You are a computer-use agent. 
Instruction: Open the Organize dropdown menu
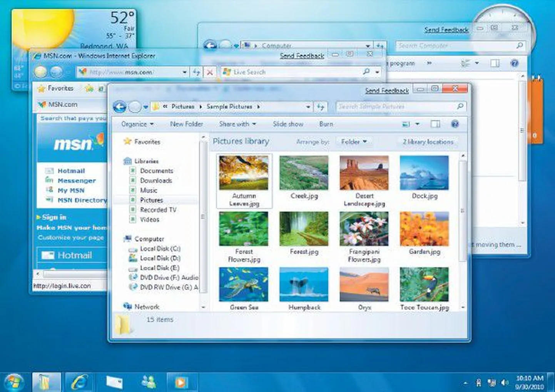click(x=137, y=124)
